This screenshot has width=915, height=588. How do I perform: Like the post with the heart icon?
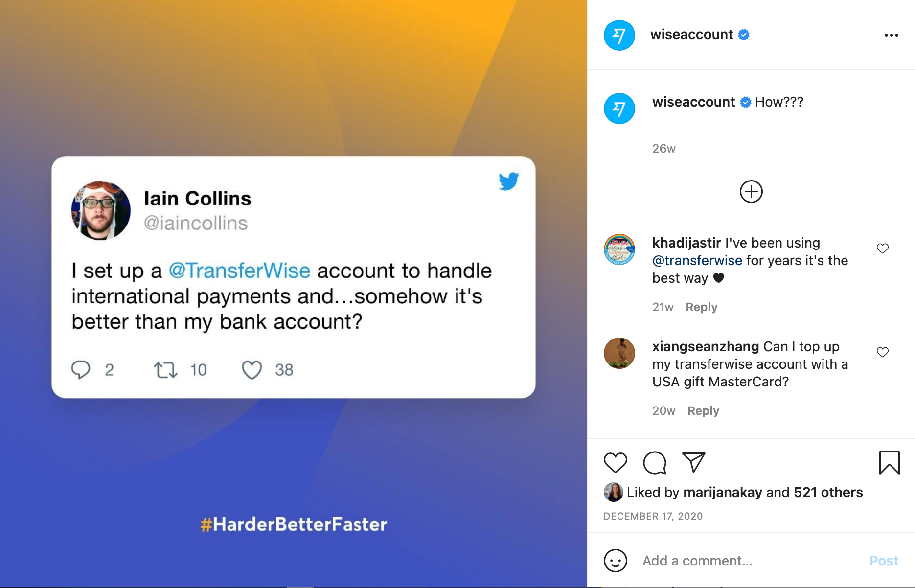click(615, 463)
